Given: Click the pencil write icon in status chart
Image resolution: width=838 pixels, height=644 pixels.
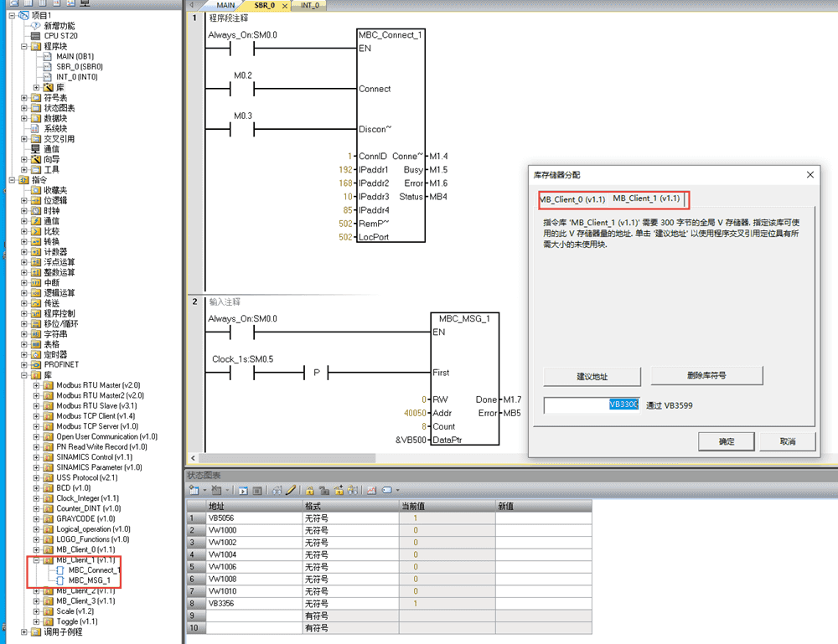Looking at the screenshot, I should pos(291,490).
